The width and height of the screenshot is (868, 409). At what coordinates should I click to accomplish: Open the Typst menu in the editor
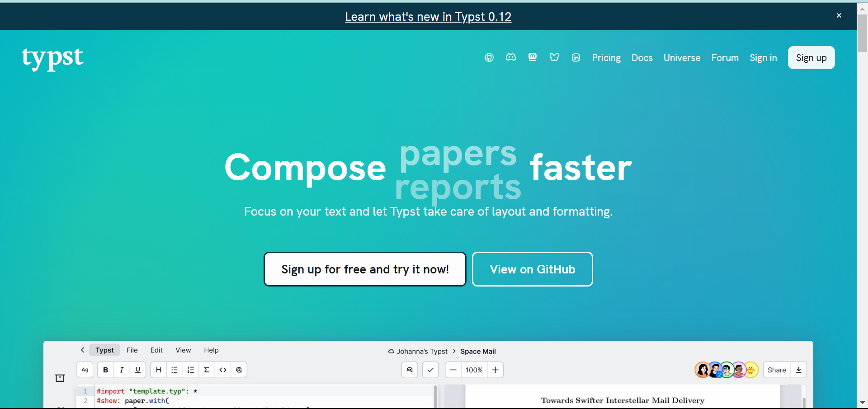tap(104, 350)
